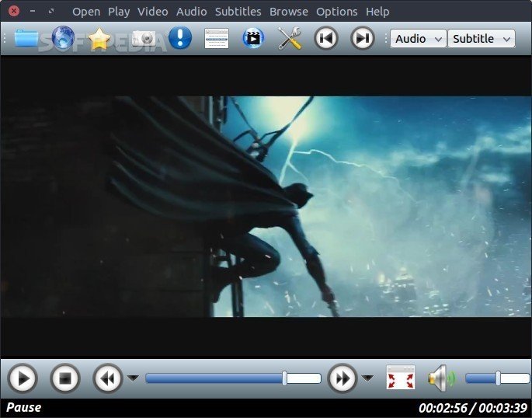Open URL using the globe icon
The width and height of the screenshot is (532, 418).
point(63,38)
